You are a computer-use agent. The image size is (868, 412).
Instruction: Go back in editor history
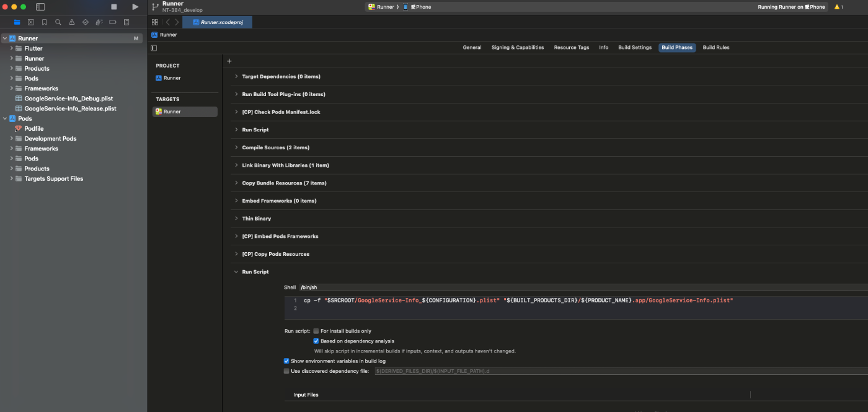tap(167, 22)
